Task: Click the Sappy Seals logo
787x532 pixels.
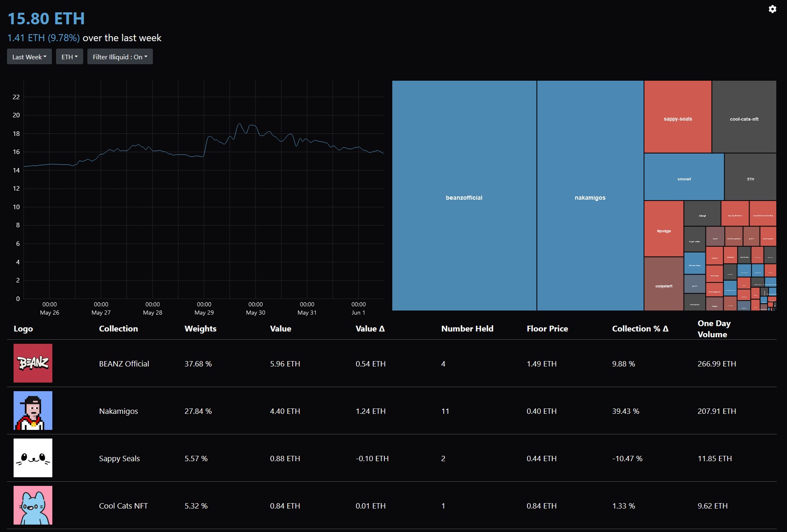Action: point(33,458)
